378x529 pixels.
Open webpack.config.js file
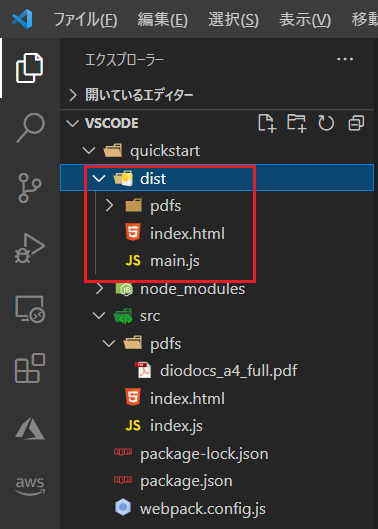point(203,509)
